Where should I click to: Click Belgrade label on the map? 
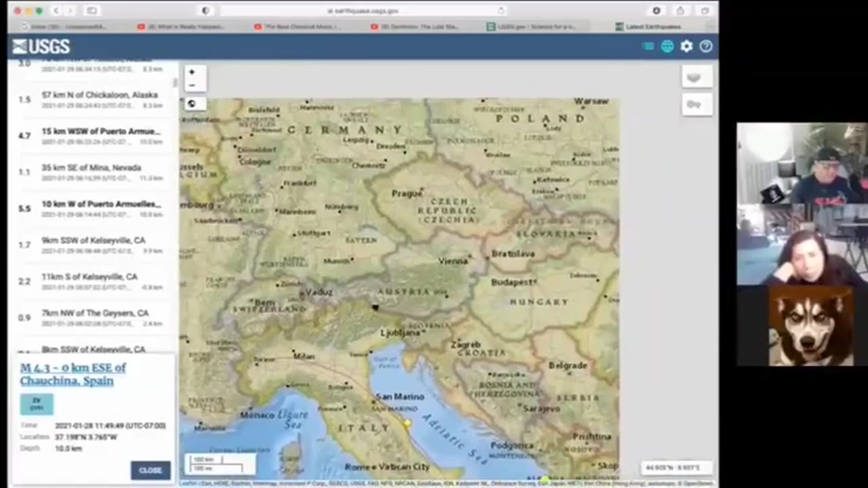[568, 365]
